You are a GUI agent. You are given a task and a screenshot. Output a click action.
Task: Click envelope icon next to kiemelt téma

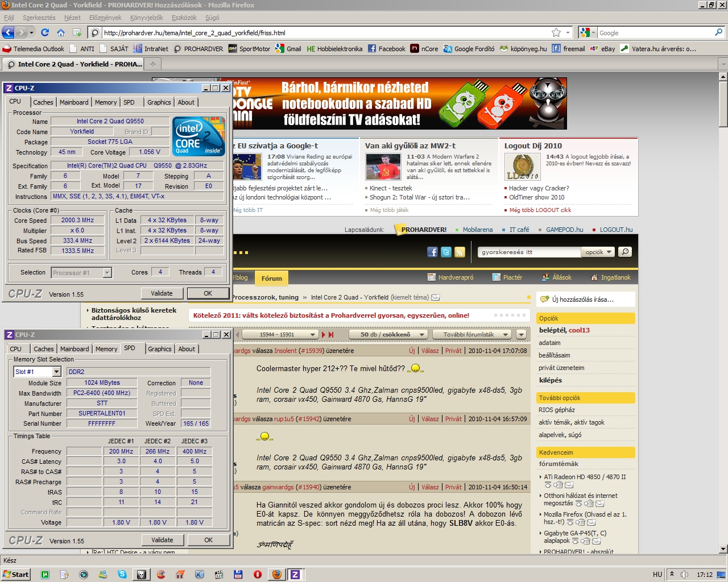pyautogui.click(x=436, y=297)
